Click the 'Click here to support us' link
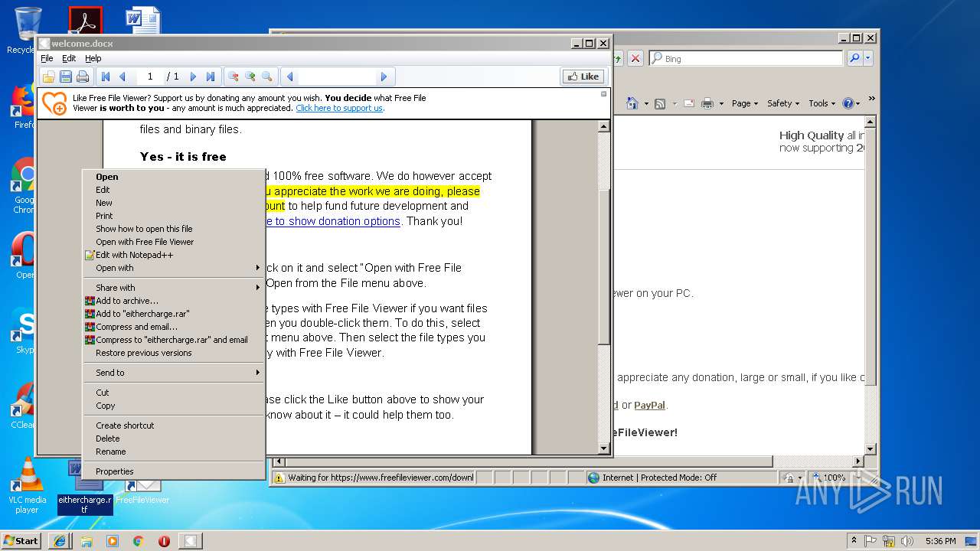Screen dimensions: 980x551 [x=339, y=108]
